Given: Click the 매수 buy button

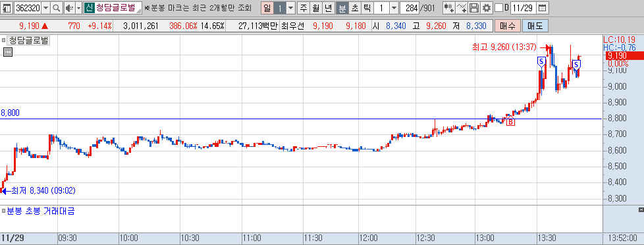Looking at the screenshot, I should click(508, 26).
